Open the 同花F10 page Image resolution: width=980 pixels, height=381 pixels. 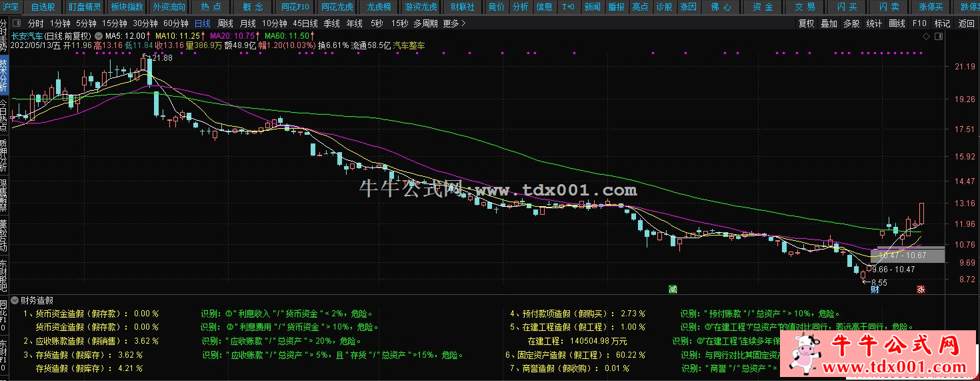(295, 7)
